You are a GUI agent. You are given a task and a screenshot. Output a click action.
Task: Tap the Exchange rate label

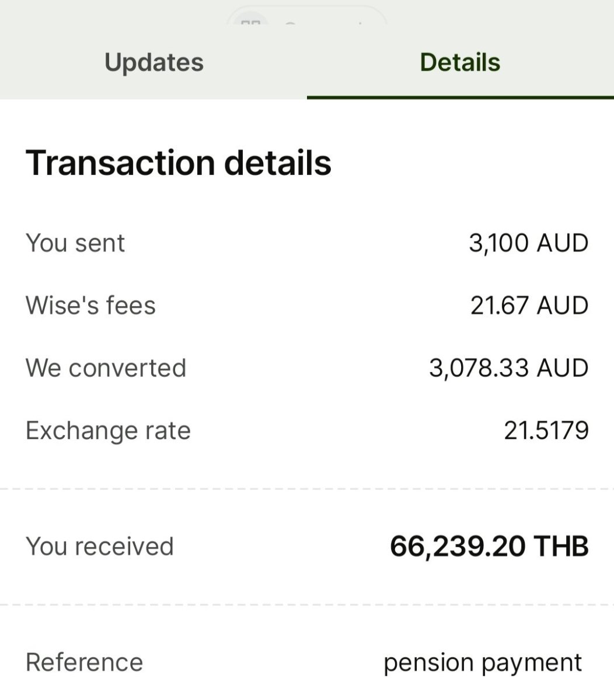108,431
